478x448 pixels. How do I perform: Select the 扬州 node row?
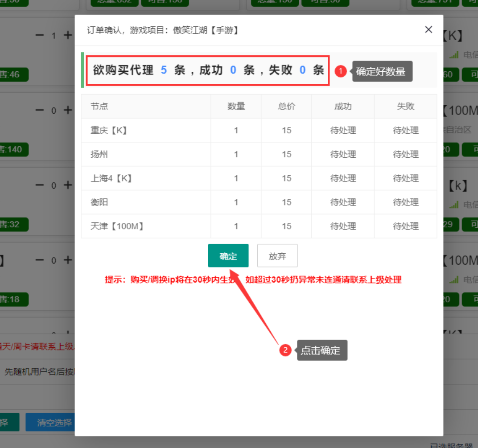pos(259,154)
